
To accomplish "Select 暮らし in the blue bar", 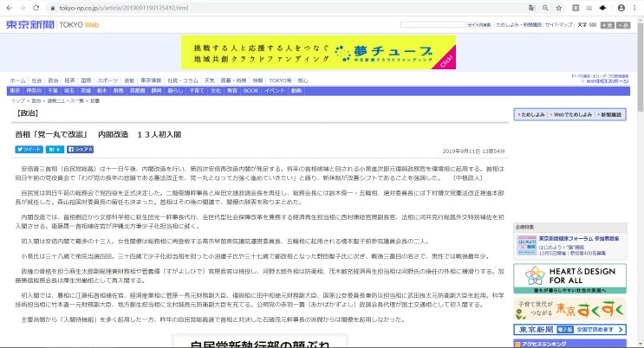I will [x=175, y=91].
